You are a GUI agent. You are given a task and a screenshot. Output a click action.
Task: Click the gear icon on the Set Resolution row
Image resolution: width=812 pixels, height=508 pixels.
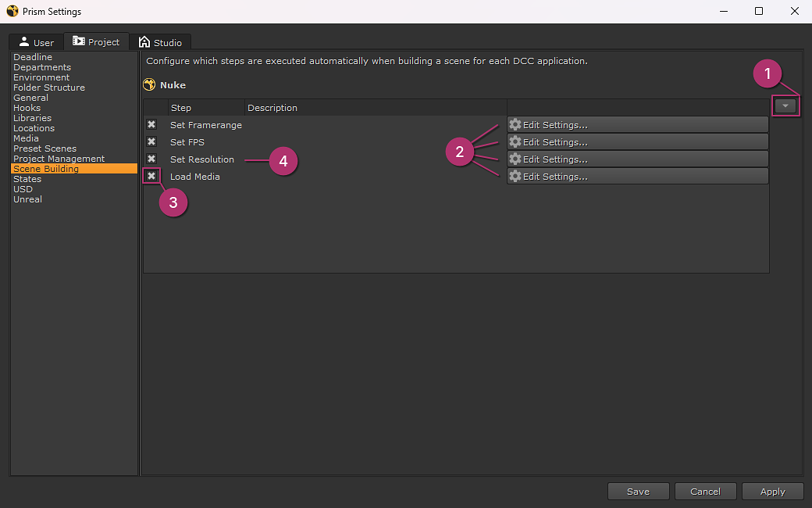coord(515,159)
